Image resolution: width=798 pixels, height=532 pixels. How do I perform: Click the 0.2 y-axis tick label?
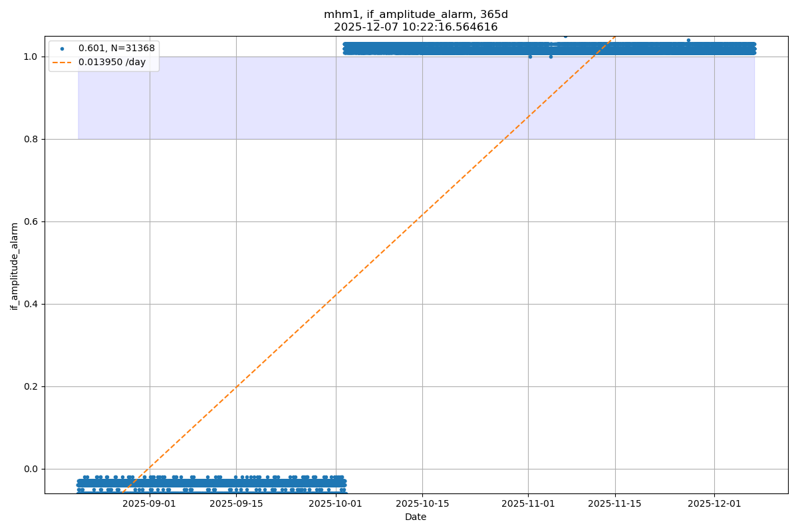tap(32, 386)
